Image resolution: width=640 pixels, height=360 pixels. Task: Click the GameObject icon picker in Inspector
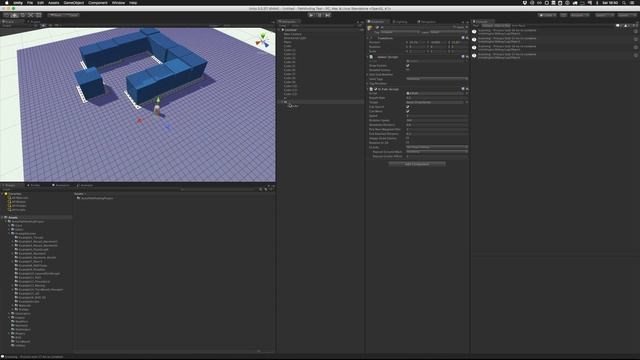[370, 28]
